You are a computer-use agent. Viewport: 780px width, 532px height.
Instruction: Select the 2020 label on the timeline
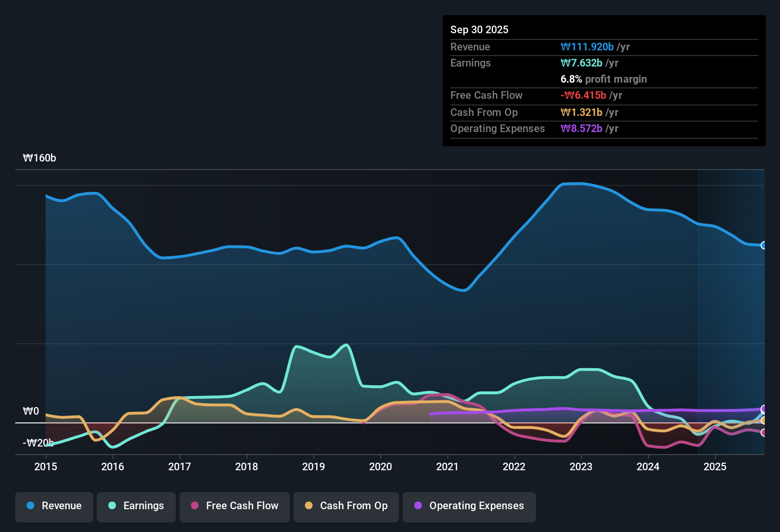pos(380,467)
